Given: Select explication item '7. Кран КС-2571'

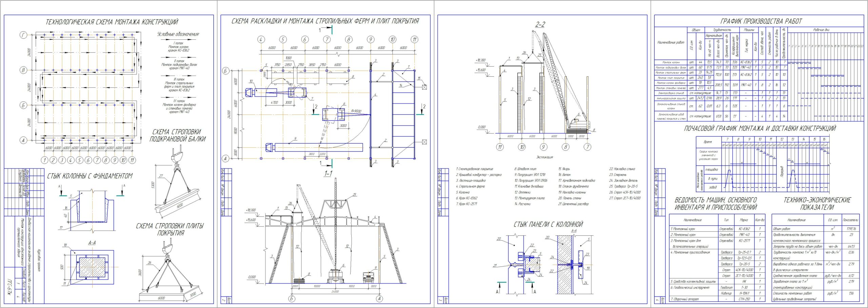Looking at the screenshot, I should (x=467, y=204).
